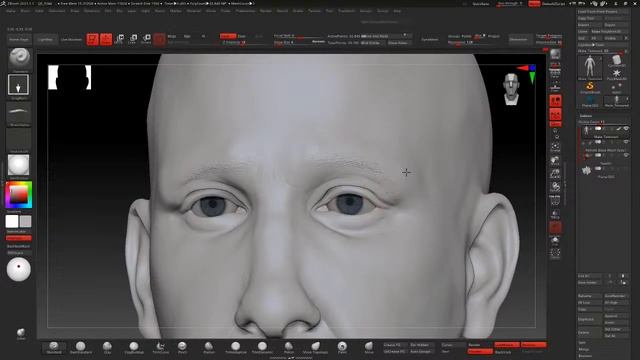Open the current brush thumbnail picker
The image size is (640, 360).
[x=19, y=59]
